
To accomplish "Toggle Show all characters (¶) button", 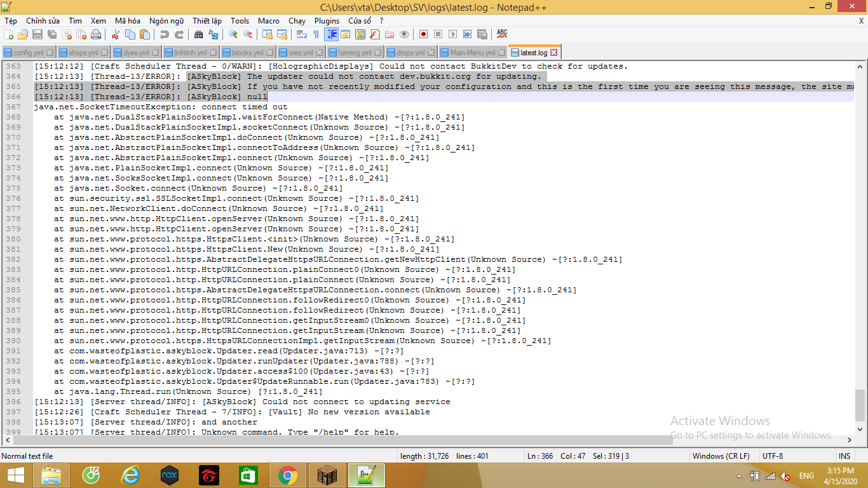I will click(316, 34).
